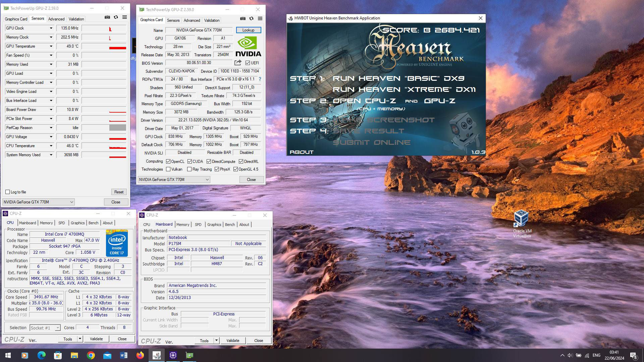Expand Tools dropdown arrow in CPU-Z CPU window
Viewport: 644px width, 362px height.
click(80, 339)
